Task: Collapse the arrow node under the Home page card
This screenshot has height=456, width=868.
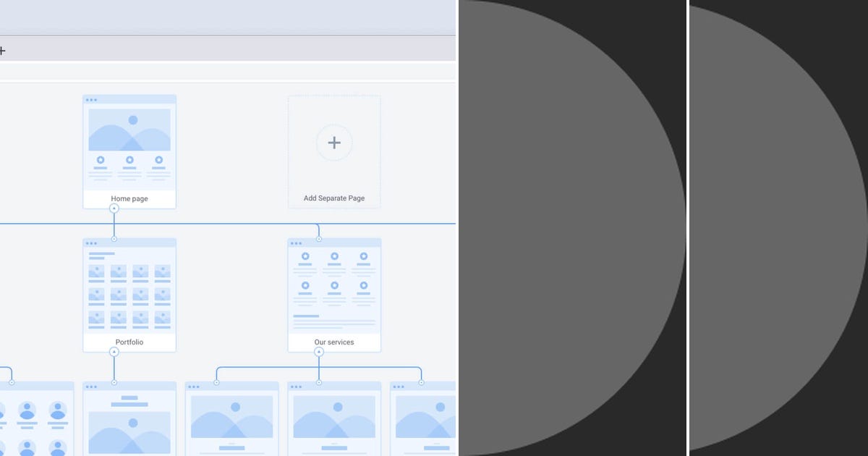Action: (x=114, y=208)
